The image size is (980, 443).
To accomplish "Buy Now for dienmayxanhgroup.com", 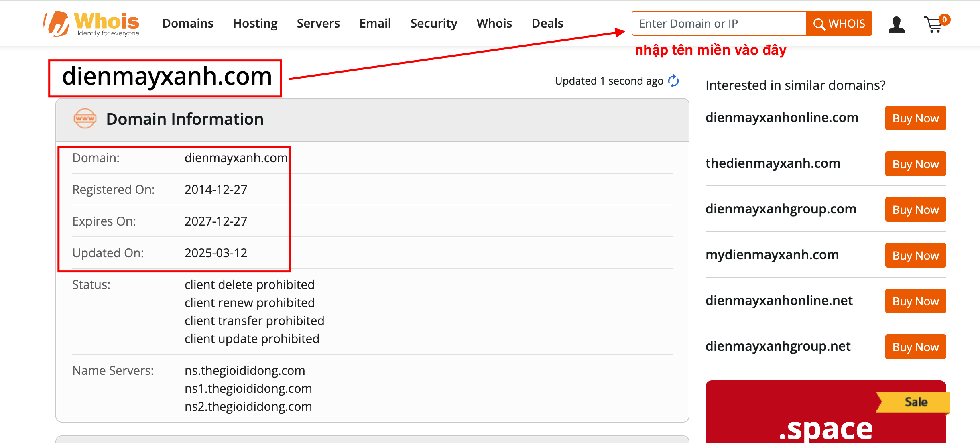I will click(x=915, y=209).
